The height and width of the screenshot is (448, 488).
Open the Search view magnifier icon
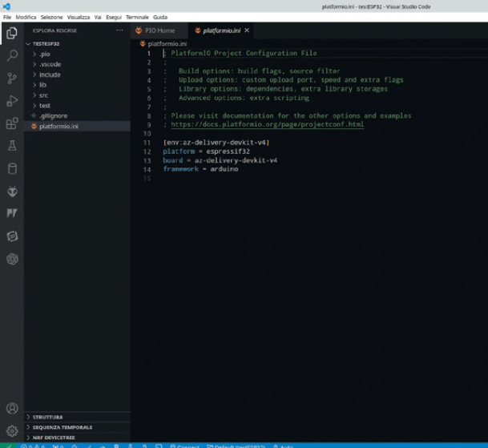12,55
